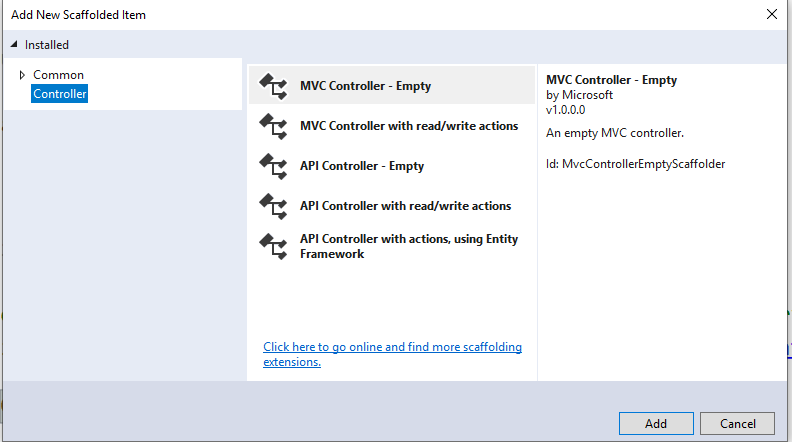Choose API Controller - Empty template
The width and height of the screenshot is (792, 442).
[391, 166]
